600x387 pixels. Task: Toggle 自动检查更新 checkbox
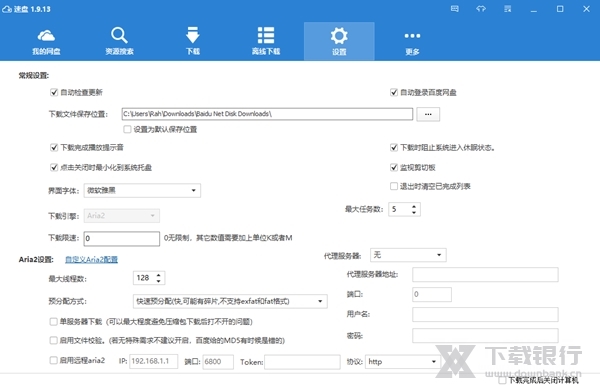click(54, 92)
